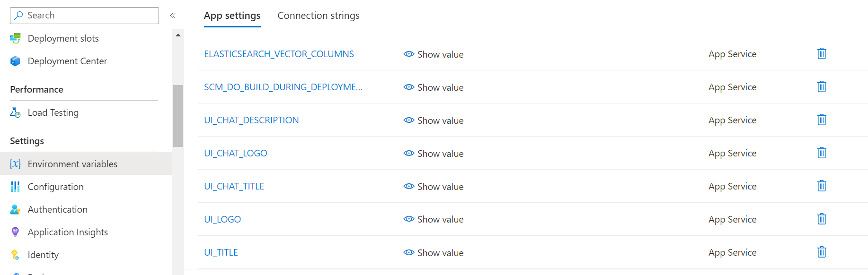Switch to Connection strings tab

319,16
